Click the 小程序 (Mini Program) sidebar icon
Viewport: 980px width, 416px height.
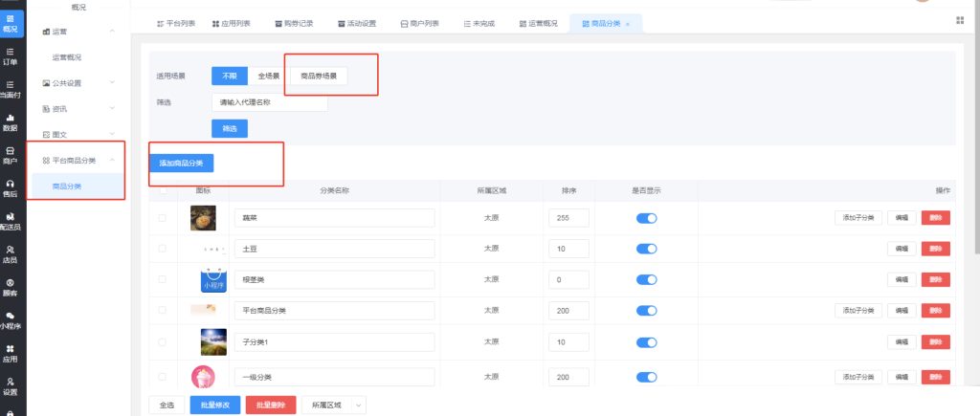pos(11,320)
